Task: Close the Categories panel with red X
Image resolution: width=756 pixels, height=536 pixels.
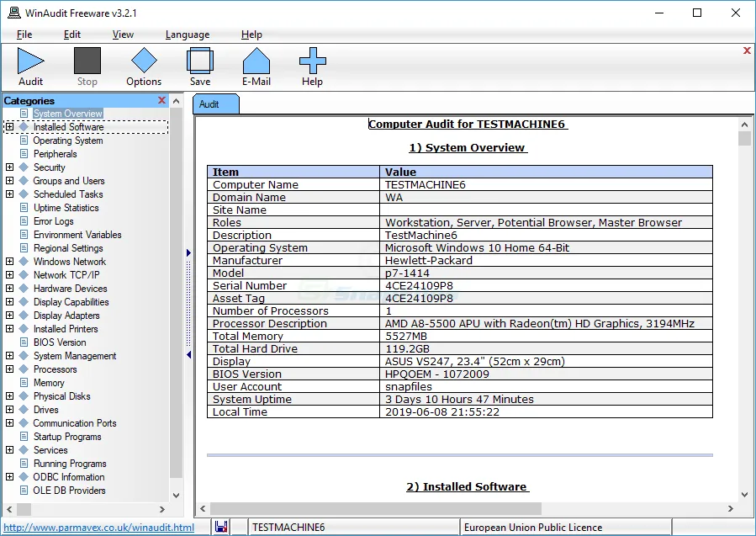Action: tap(161, 100)
